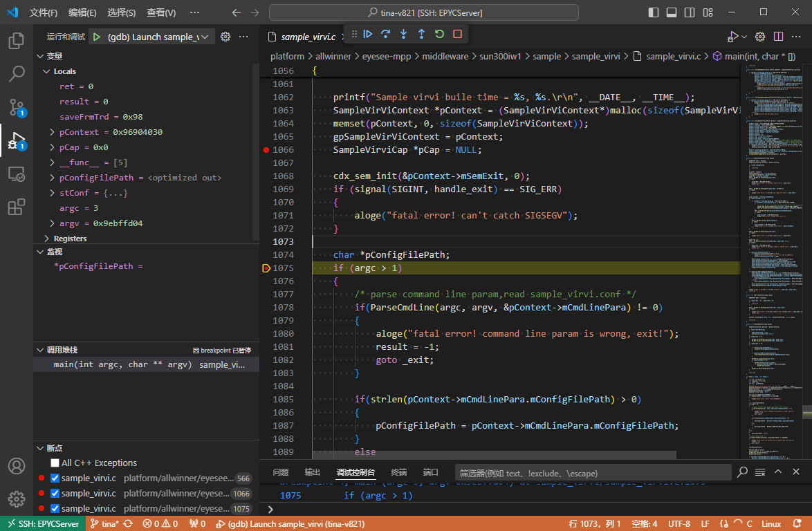Click UTF-8 encoding in status bar
This screenshot has width=812, height=531.
click(x=679, y=524)
